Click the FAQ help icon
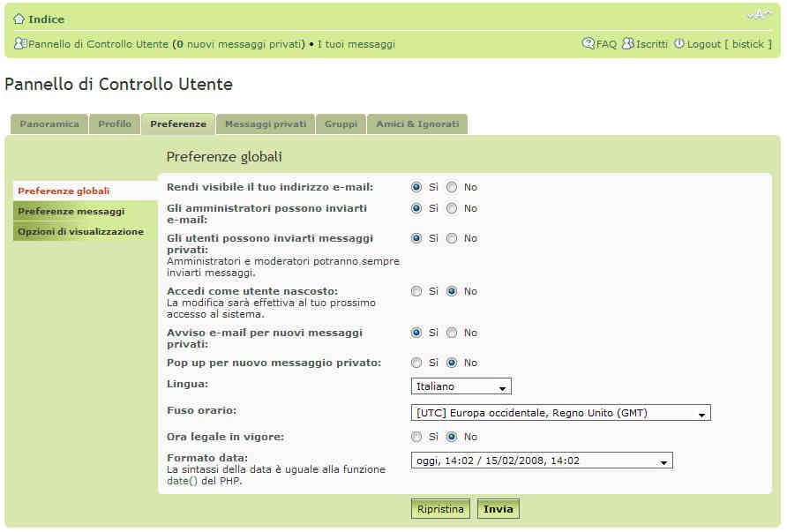The image size is (787, 532). pyautogui.click(x=588, y=43)
